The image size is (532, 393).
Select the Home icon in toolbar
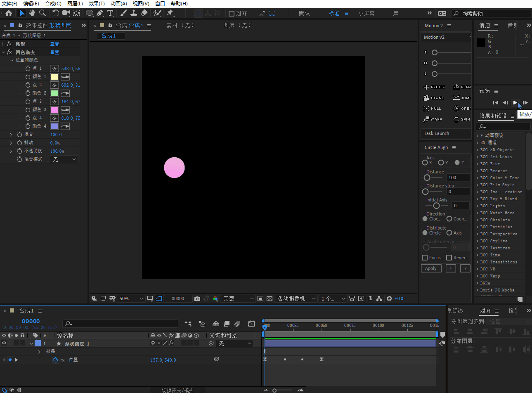click(x=9, y=13)
